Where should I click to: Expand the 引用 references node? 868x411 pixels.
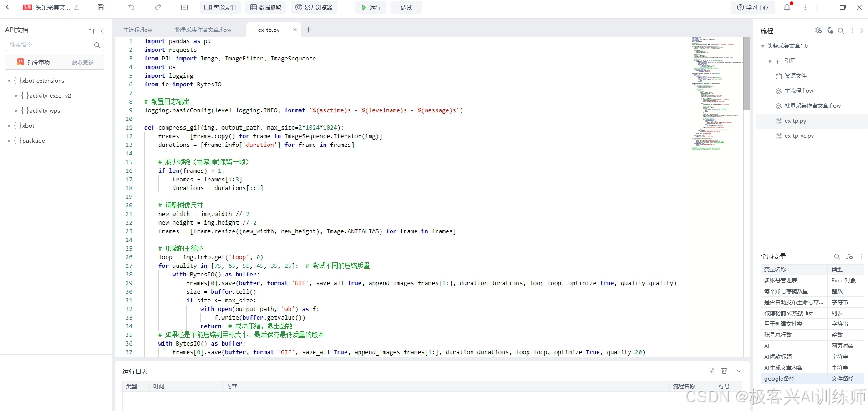coord(770,61)
